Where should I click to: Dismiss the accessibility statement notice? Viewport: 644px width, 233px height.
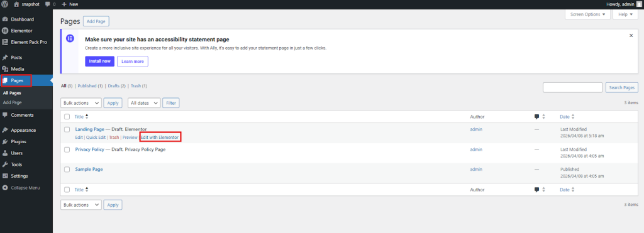pos(631,36)
